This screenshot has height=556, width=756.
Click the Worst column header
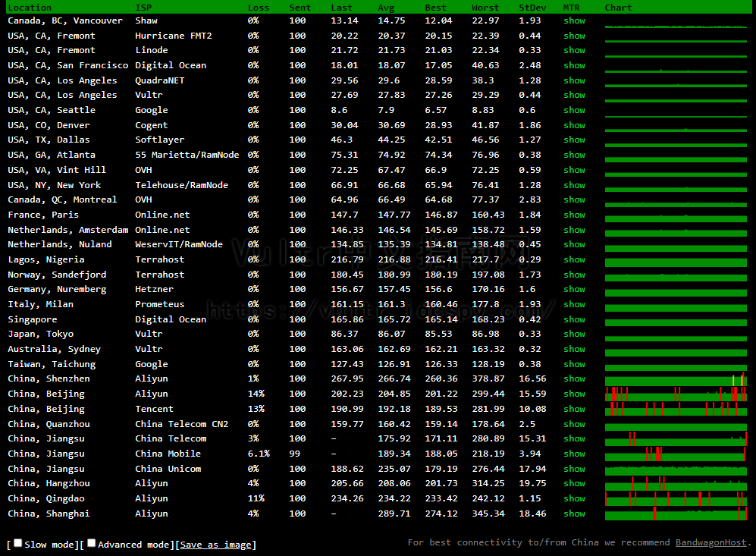(485, 8)
